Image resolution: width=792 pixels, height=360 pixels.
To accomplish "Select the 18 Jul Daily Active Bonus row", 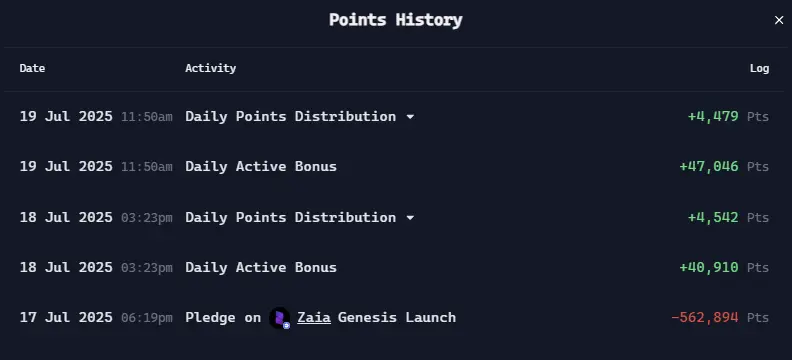I will coord(394,268).
